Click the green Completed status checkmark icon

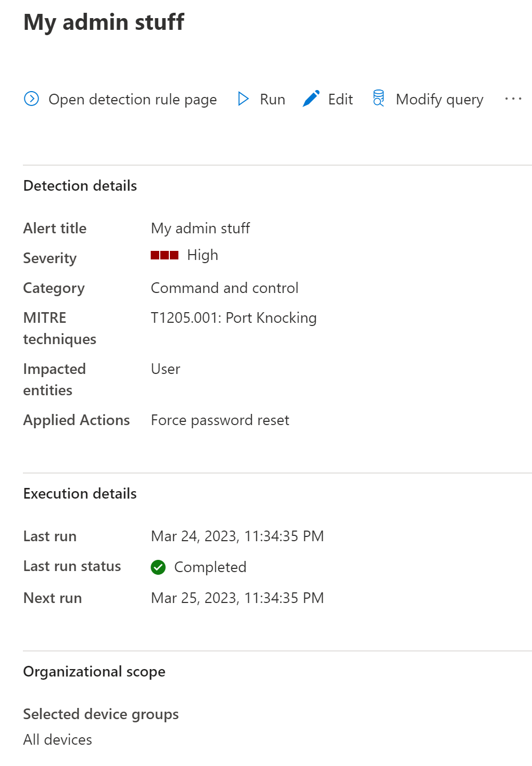click(158, 567)
